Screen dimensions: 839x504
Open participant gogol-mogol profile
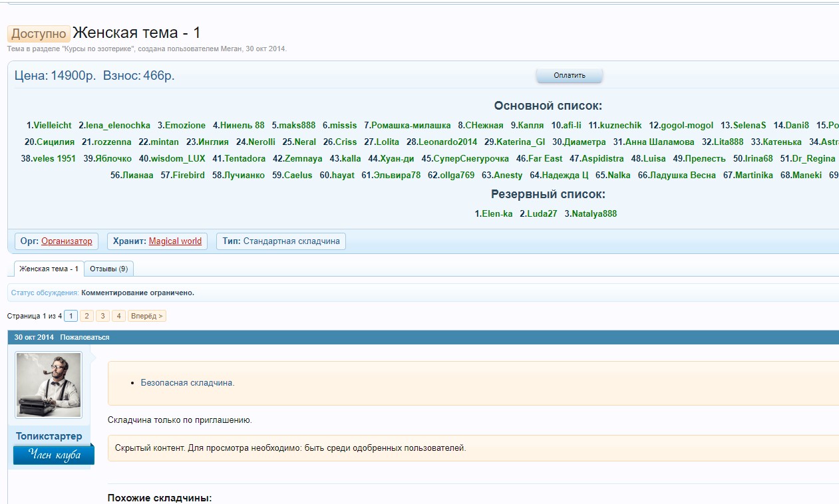(x=687, y=125)
